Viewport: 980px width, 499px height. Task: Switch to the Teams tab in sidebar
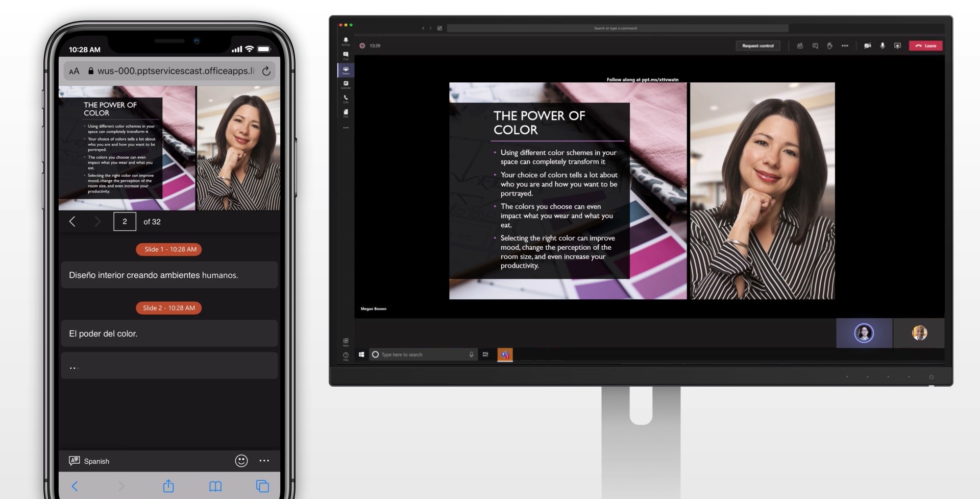pos(346,70)
